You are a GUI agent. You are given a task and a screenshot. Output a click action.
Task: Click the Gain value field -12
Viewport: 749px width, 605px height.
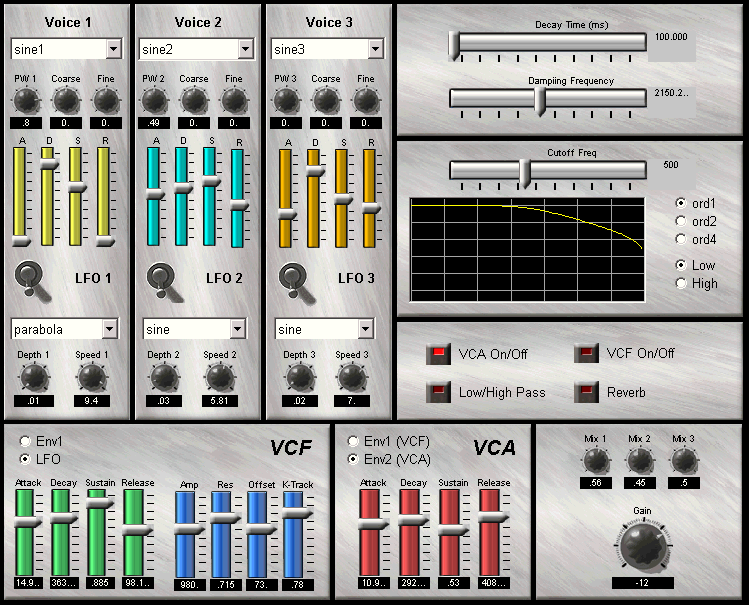click(x=642, y=583)
